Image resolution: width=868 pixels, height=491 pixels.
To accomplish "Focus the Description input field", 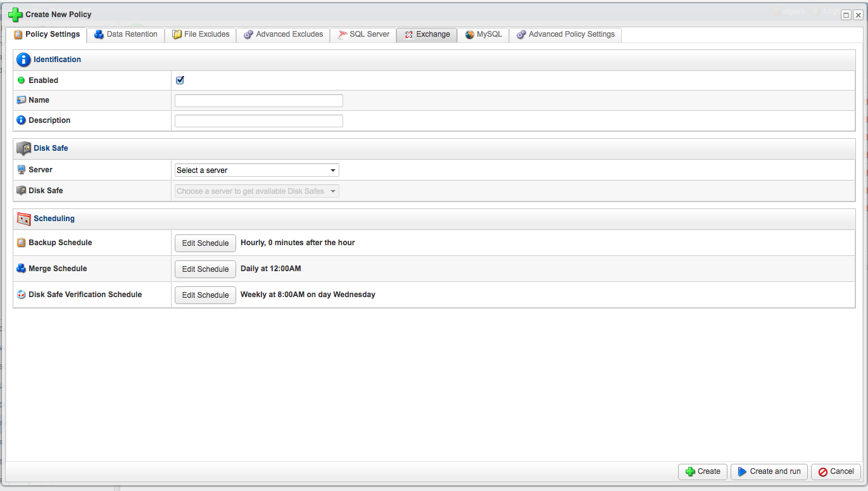I will 258,121.
